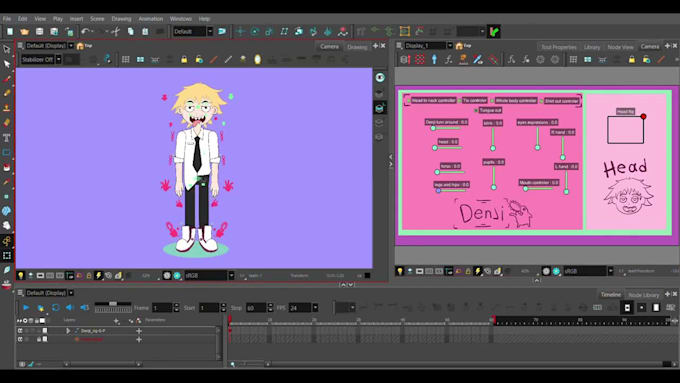This screenshot has width=680, height=383.
Task: Click the Cut scissors icon
Action: (x=115, y=31)
